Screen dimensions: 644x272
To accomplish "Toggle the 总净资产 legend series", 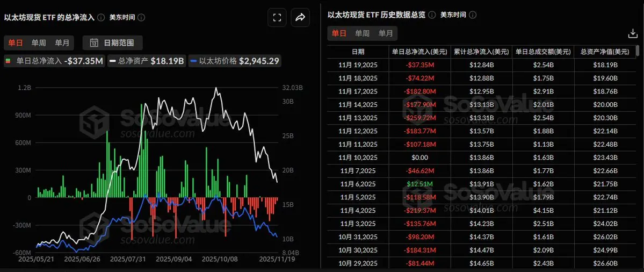I will (x=146, y=61).
